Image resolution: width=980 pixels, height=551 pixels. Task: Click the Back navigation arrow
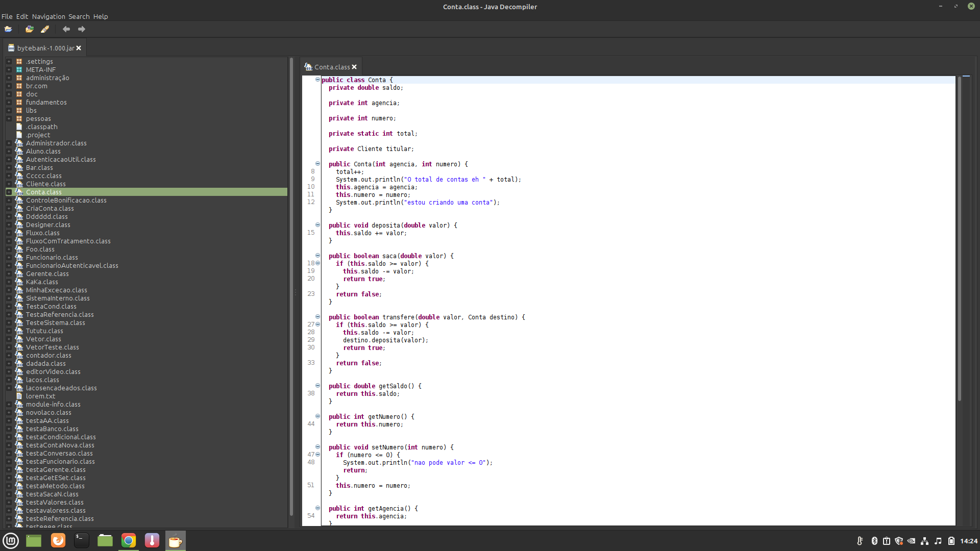pyautogui.click(x=66, y=29)
